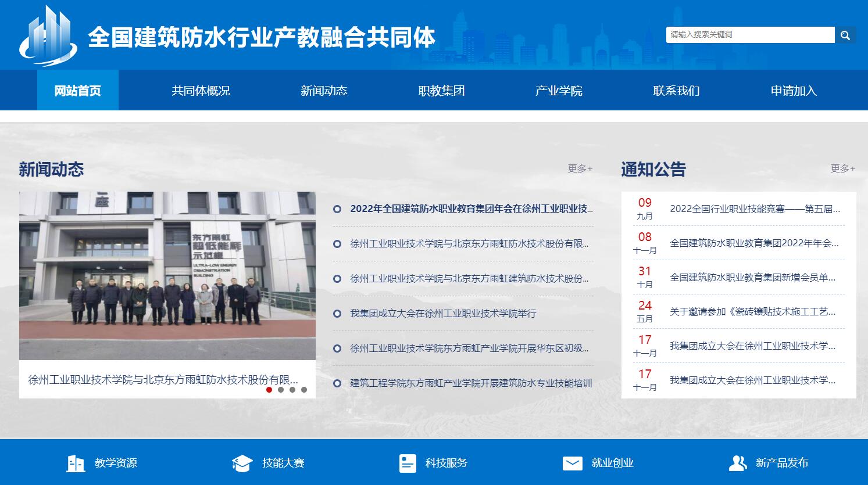Screen dimensions: 868x485
Task: Click 更多+ next to 通知公告
Action: tap(841, 168)
